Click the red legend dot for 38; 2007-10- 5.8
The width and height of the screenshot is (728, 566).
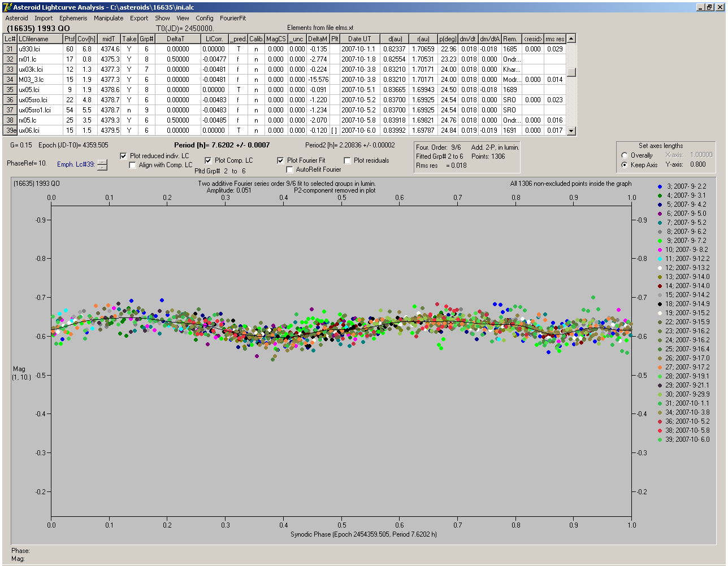coord(660,430)
